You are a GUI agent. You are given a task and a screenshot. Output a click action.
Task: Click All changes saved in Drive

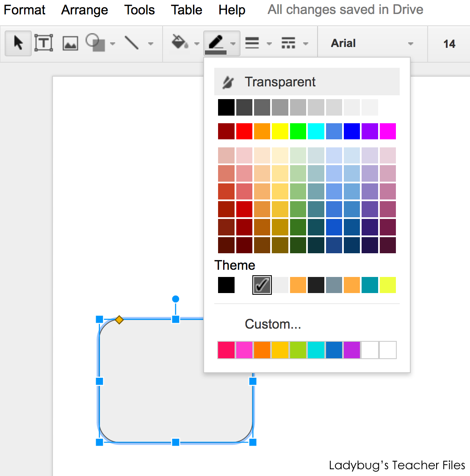tap(345, 9)
